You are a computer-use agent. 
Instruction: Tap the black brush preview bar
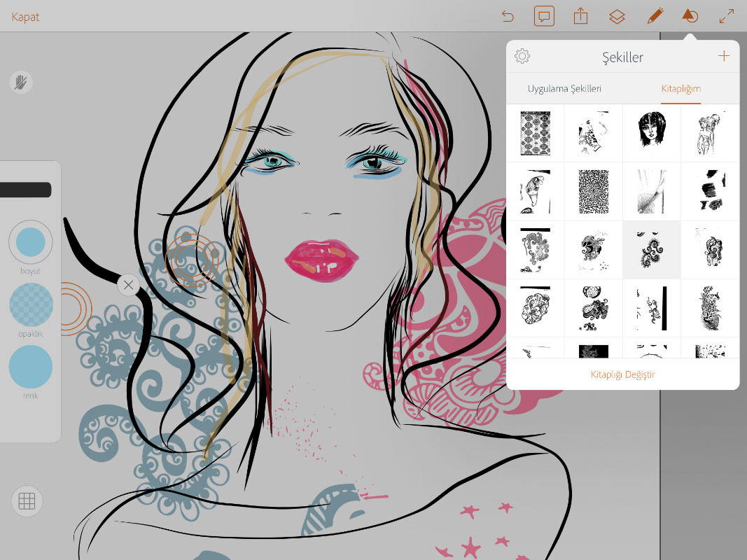26,190
